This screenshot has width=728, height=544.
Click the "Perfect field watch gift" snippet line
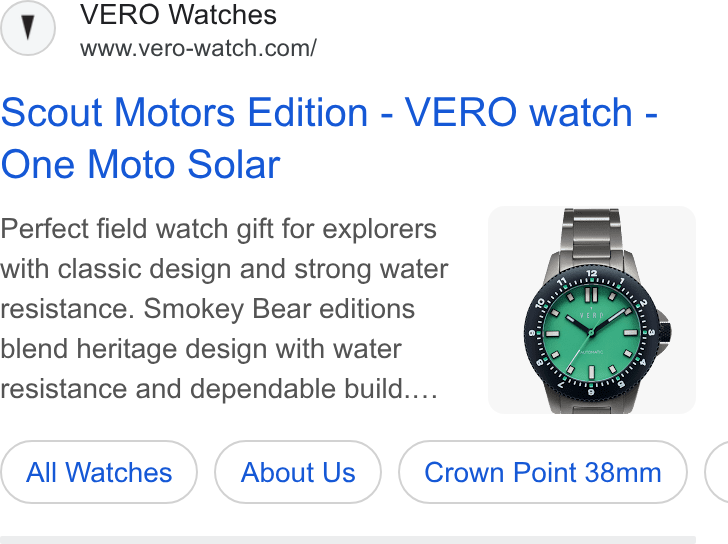219,229
